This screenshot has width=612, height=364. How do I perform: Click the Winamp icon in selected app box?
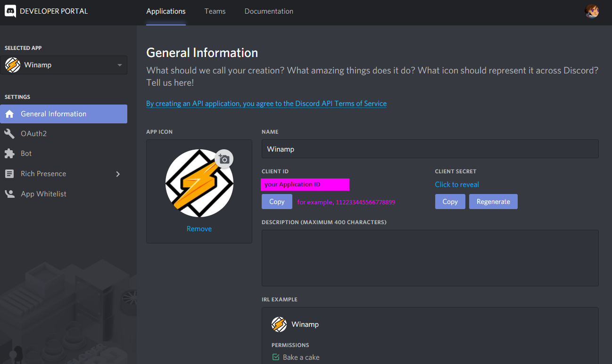(x=13, y=65)
